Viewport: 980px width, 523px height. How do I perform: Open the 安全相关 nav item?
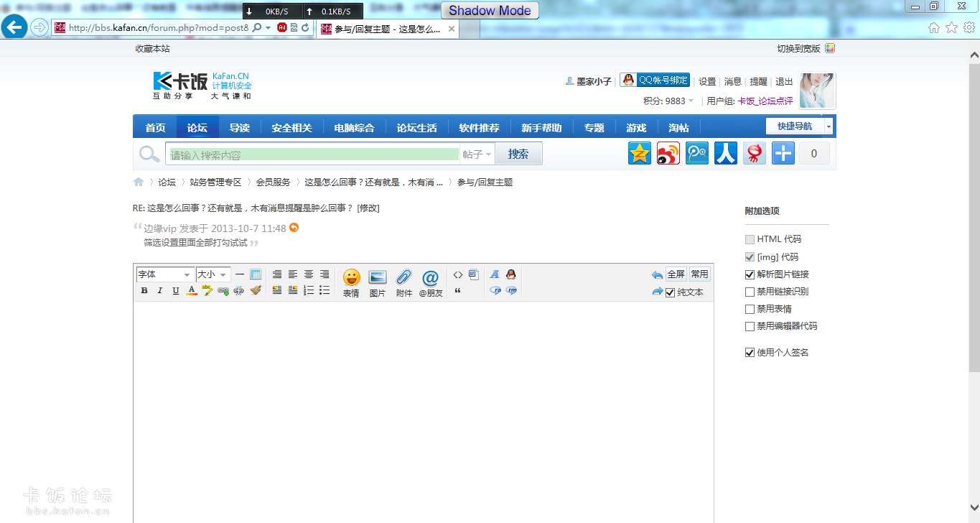click(x=291, y=128)
